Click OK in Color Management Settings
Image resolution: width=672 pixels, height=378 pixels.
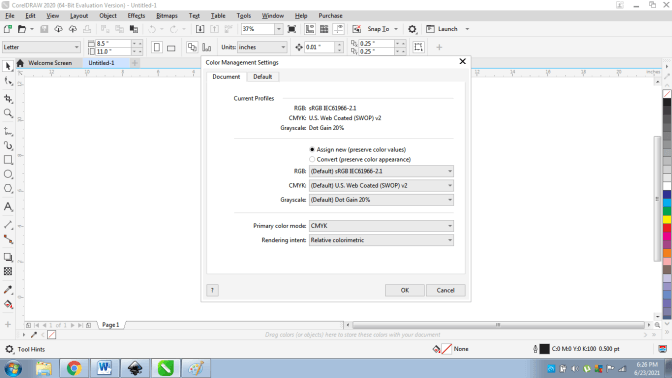pyautogui.click(x=405, y=290)
